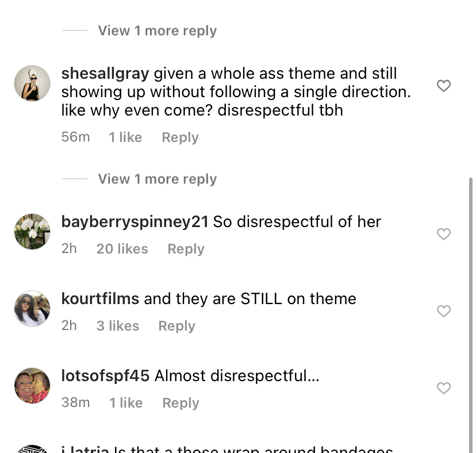
Task: Open bayberryspinney21 username link
Action: point(135,222)
